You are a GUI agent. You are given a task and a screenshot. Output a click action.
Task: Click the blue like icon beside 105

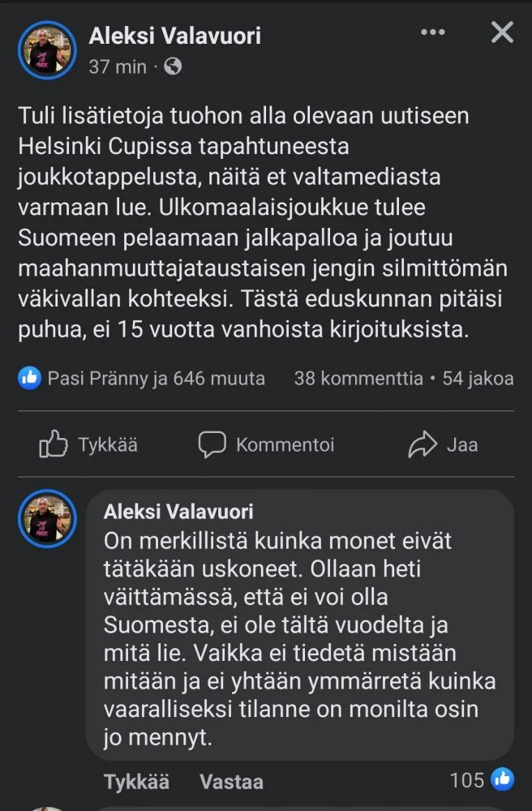502,780
